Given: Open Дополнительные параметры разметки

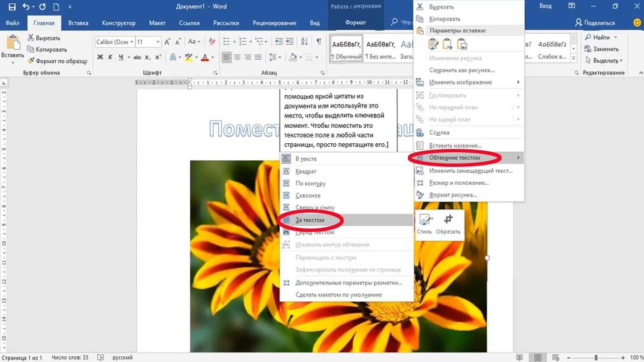Looking at the screenshot, I should tap(347, 283).
